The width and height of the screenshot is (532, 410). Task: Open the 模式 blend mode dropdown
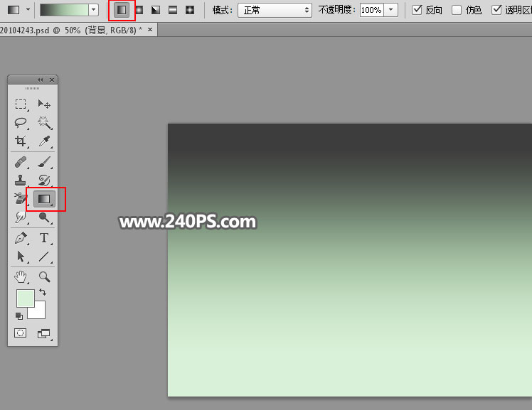point(275,10)
